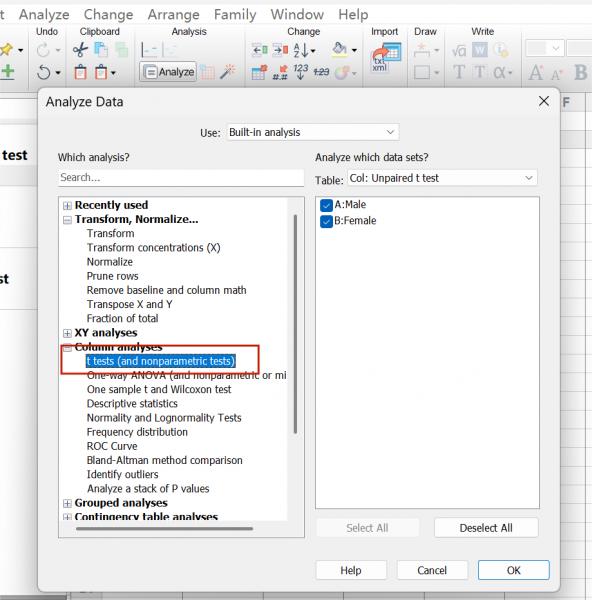The image size is (592, 600).
Task: Expand the Recently used tree node
Action: point(67,205)
